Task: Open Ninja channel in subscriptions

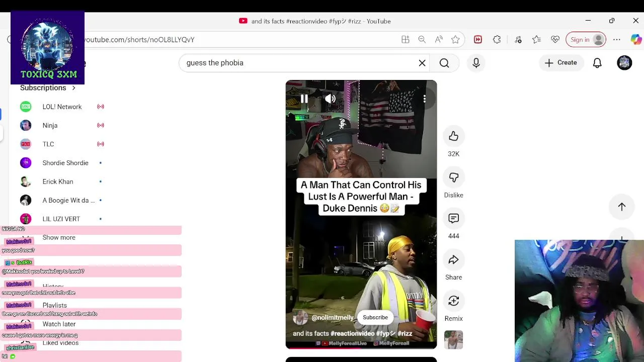Action: [x=62, y=125]
